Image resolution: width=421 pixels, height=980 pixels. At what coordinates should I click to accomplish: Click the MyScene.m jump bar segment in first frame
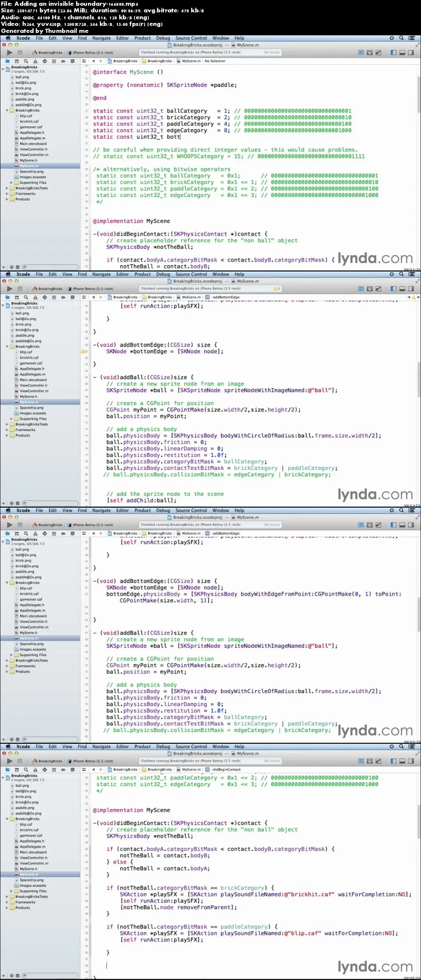pos(189,61)
